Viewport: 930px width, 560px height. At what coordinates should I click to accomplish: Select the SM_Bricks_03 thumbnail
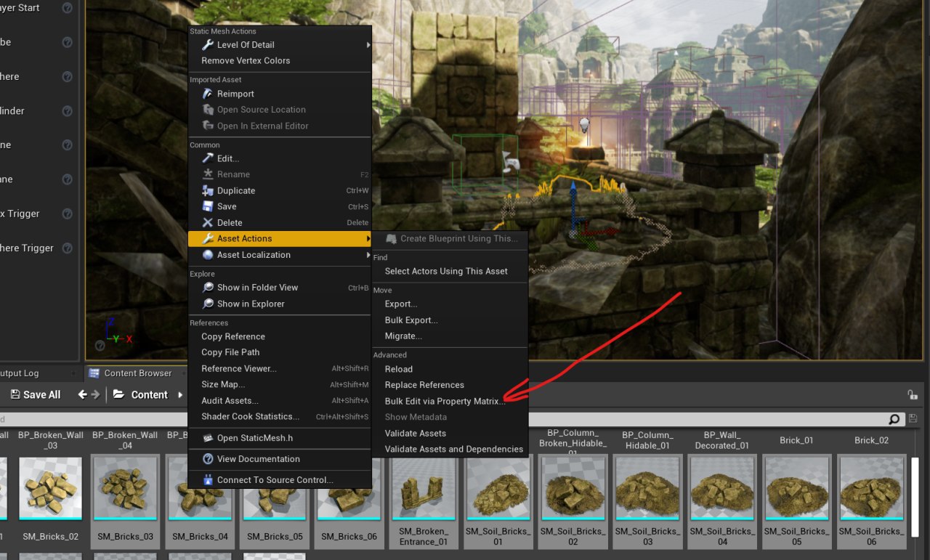124,487
